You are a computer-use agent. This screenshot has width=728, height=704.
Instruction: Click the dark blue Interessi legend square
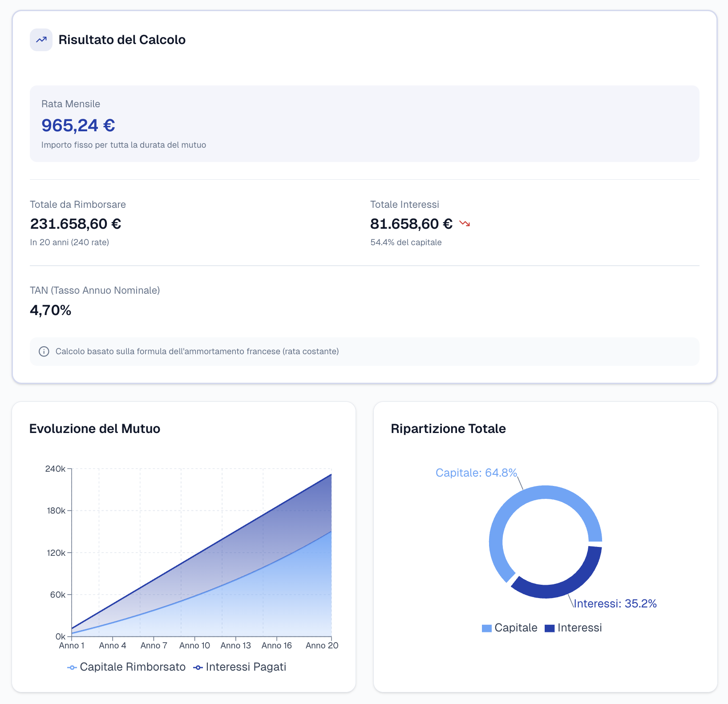(550, 628)
